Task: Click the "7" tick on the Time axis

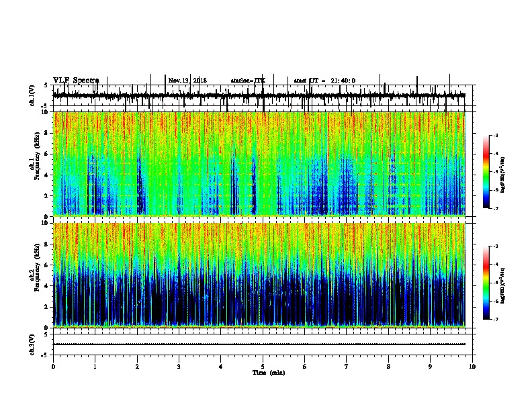Action: 347,367
